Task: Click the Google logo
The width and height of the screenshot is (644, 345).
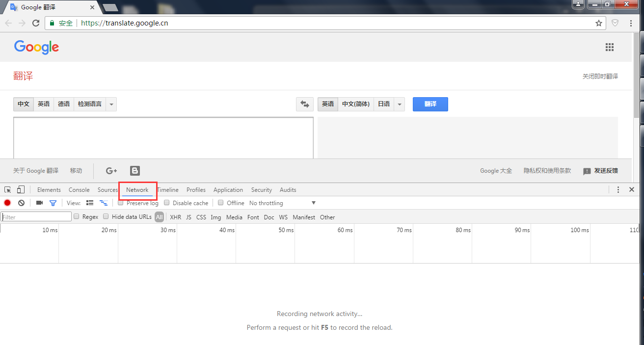Action: [x=36, y=47]
